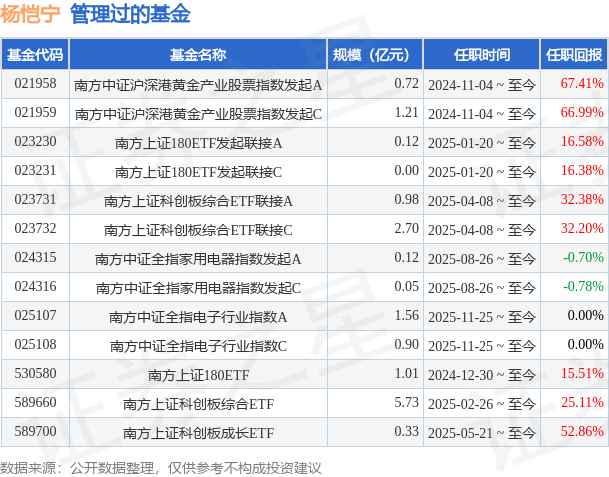The height and width of the screenshot is (477, 609).
Task: Click the 16.38% return value
Action: tap(582, 171)
